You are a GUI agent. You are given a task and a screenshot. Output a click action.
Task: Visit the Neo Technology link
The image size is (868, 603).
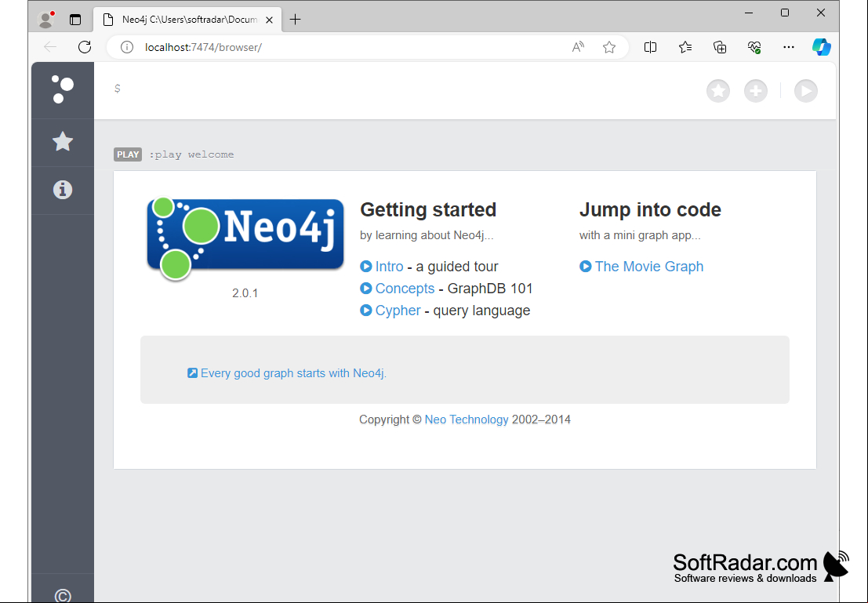[466, 420]
